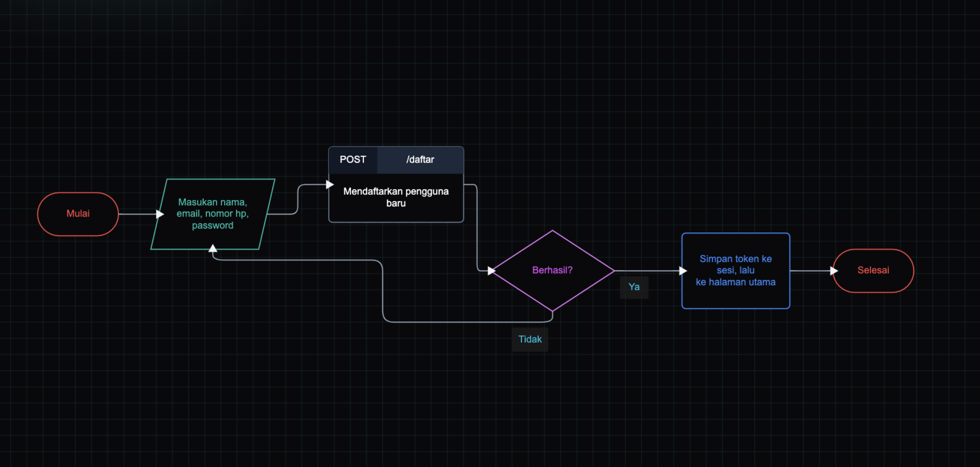980x467 pixels.
Task: Click the green Masukan nama input parallelogram
Action: pyautogui.click(x=212, y=214)
